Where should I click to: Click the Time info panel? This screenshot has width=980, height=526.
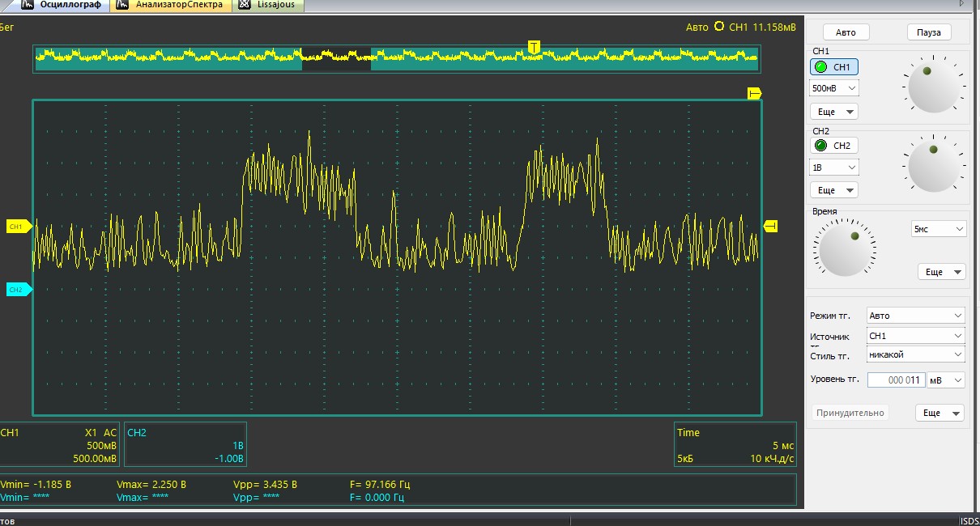click(x=735, y=444)
